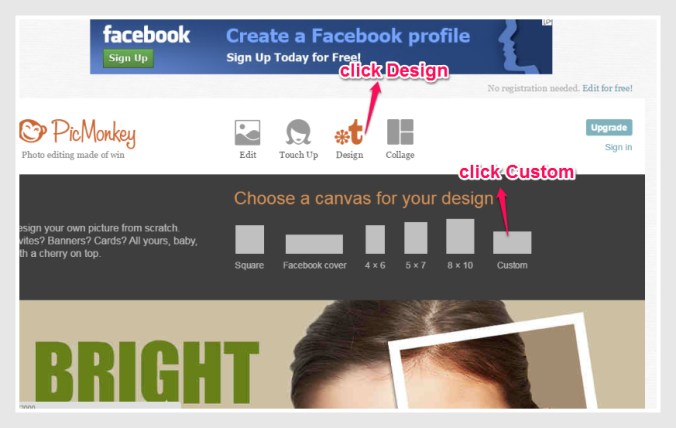Click the PicMonkey wordmark text
676x428 pixels.
click(x=94, y=133)
